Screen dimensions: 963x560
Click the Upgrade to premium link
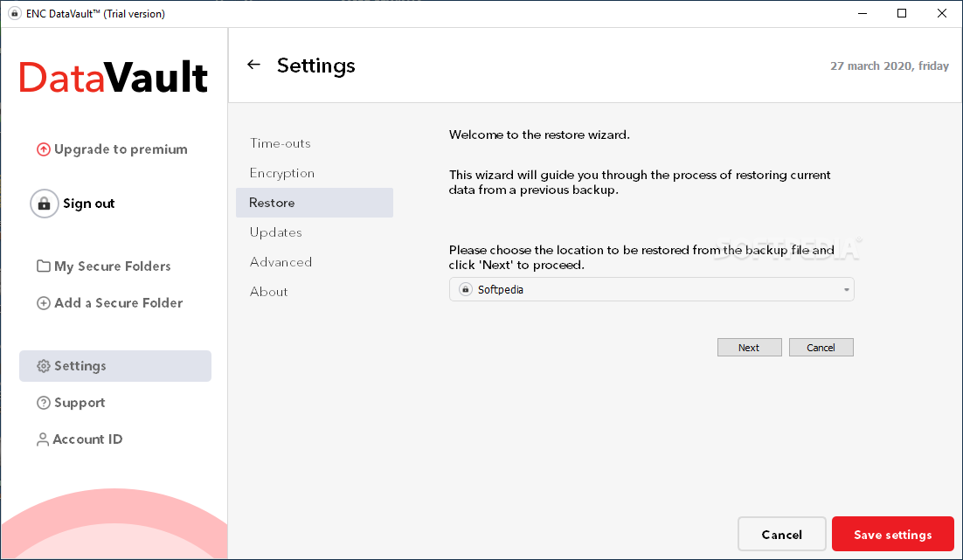(x=121, y=149)
